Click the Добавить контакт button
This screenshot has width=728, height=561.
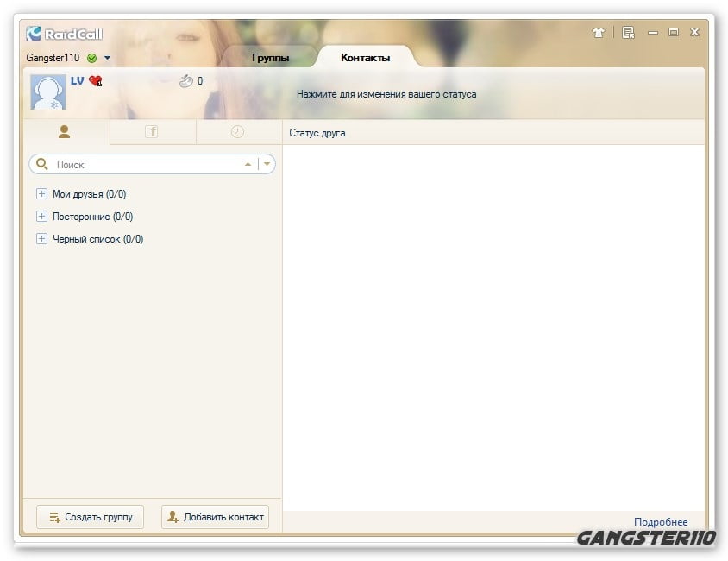[x=216, y=517]
